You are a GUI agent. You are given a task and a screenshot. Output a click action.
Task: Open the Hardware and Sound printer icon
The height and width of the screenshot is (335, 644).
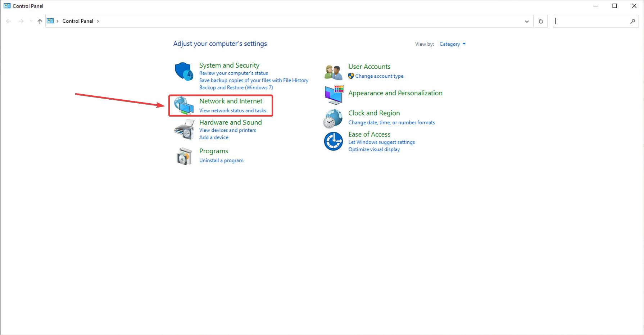184,130
